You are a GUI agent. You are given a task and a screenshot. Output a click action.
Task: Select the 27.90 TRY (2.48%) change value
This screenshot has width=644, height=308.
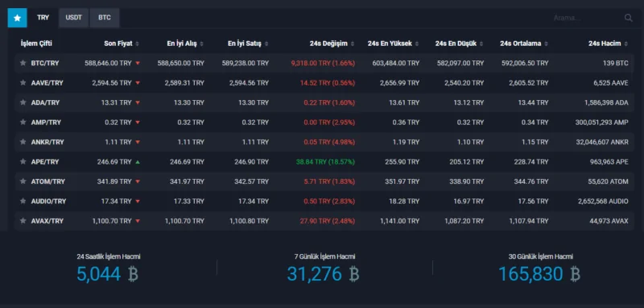pos(328,221)
